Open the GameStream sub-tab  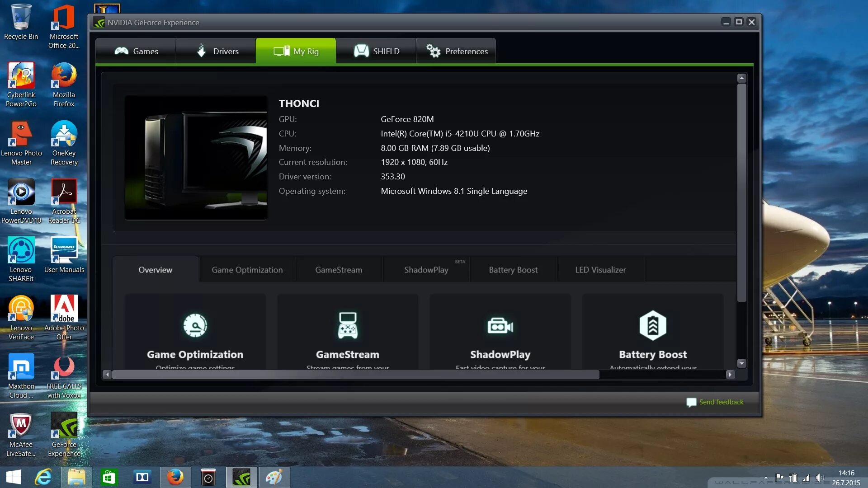pyautogui.click(x=339, y=270)
